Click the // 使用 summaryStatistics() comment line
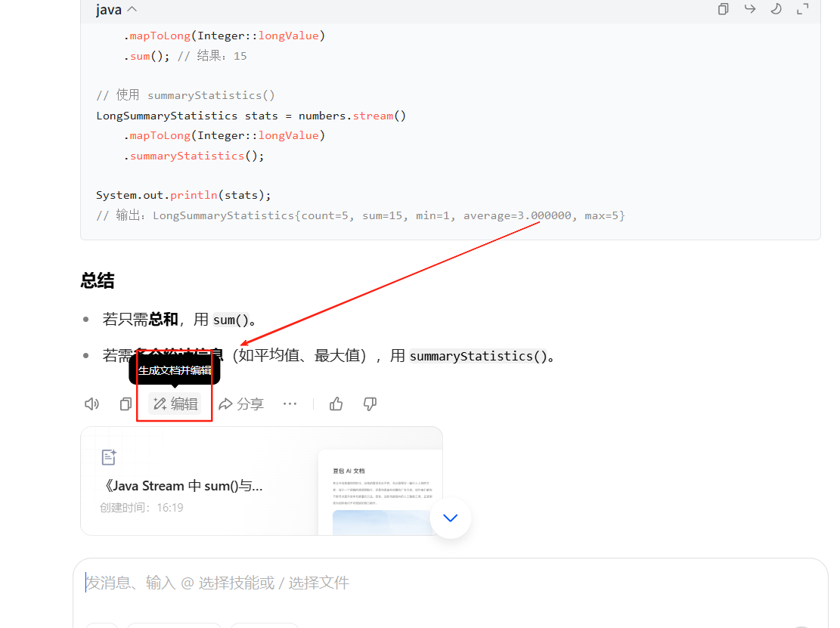 [185, 95]
